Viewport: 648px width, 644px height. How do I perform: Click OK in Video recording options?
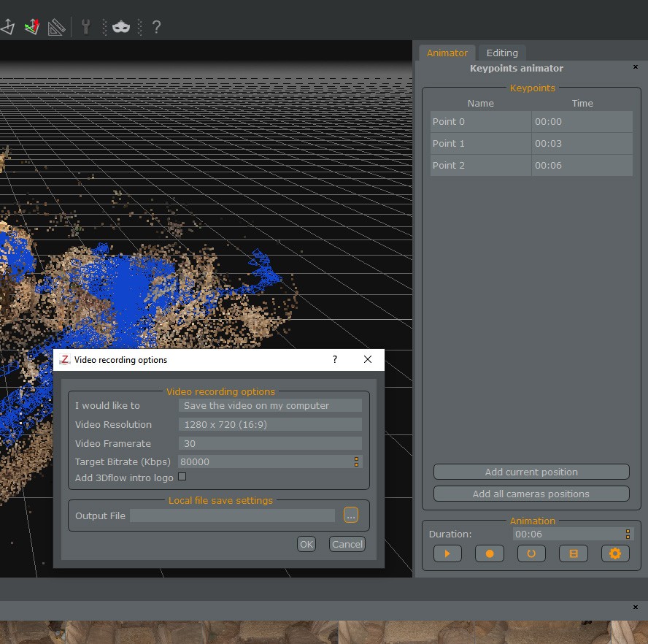(306, 544)
